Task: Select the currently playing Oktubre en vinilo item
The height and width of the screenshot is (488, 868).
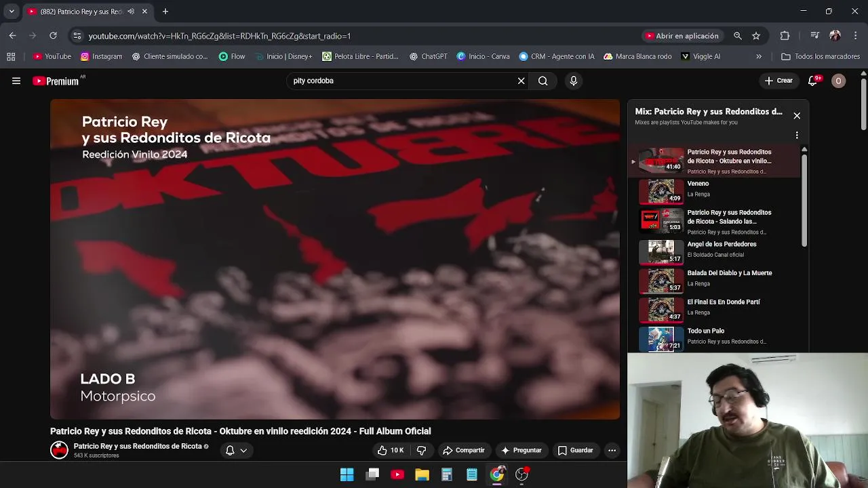Action: coord(715,161)
